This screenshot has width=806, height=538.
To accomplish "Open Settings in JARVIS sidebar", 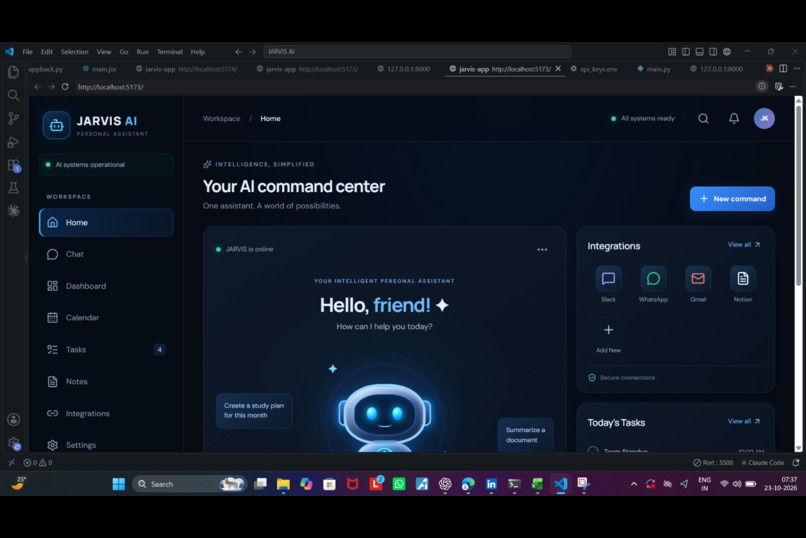I will (x=106, y=445).
